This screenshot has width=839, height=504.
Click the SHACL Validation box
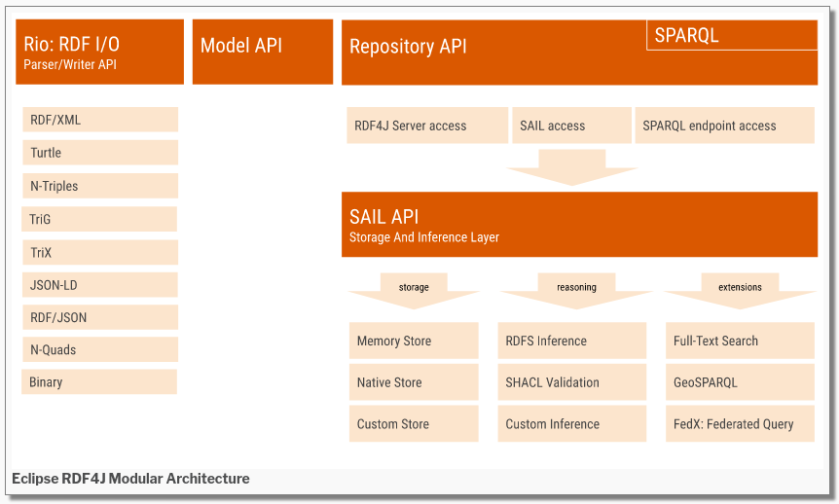pyautogui.click(x=571, y=382)
